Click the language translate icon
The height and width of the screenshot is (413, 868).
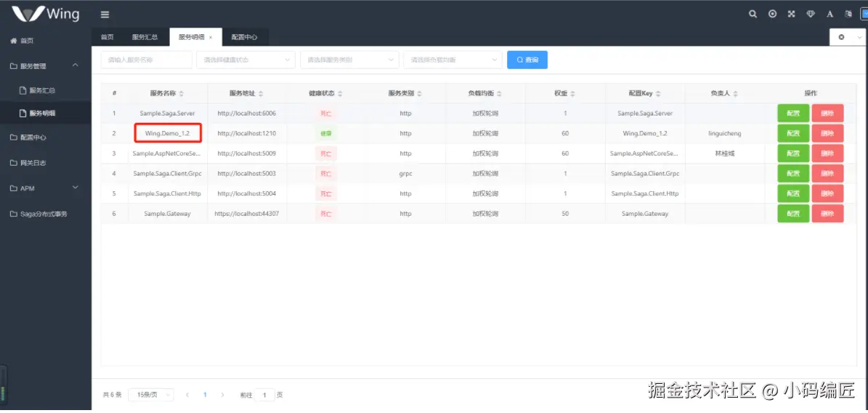848,15
